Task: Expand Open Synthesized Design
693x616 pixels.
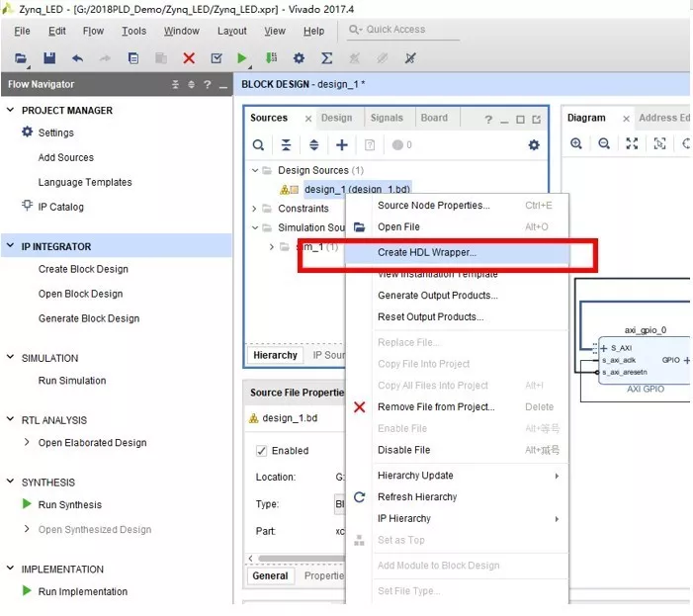Action: [27, 529]
